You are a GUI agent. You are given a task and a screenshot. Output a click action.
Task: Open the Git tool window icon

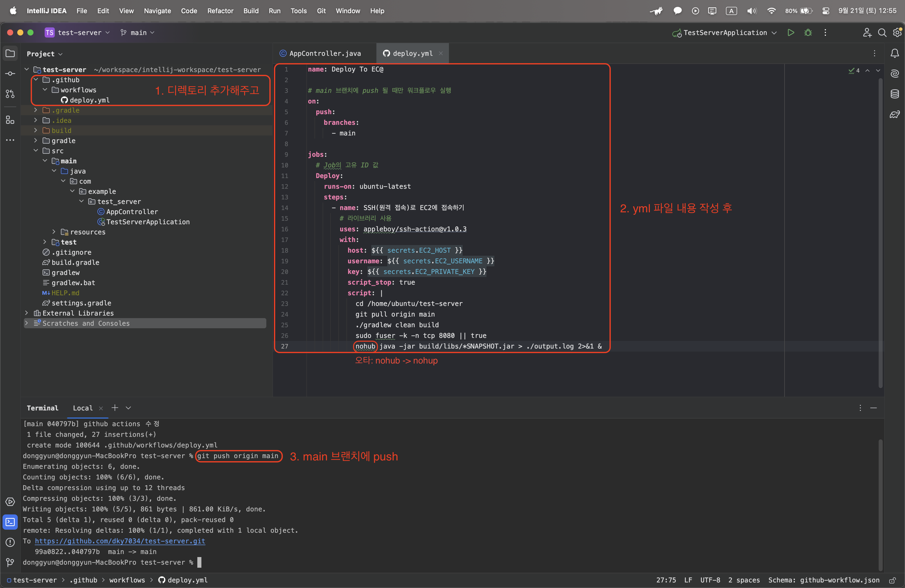10,562
